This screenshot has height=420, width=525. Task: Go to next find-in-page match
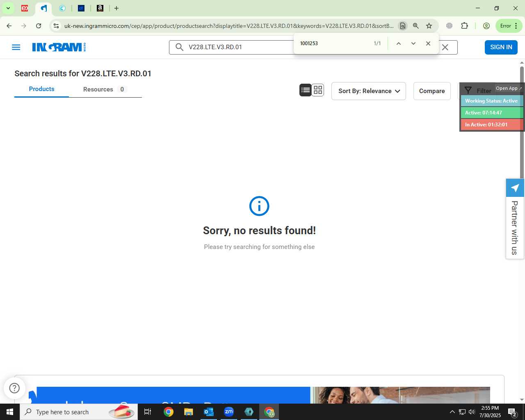[413, 43]
